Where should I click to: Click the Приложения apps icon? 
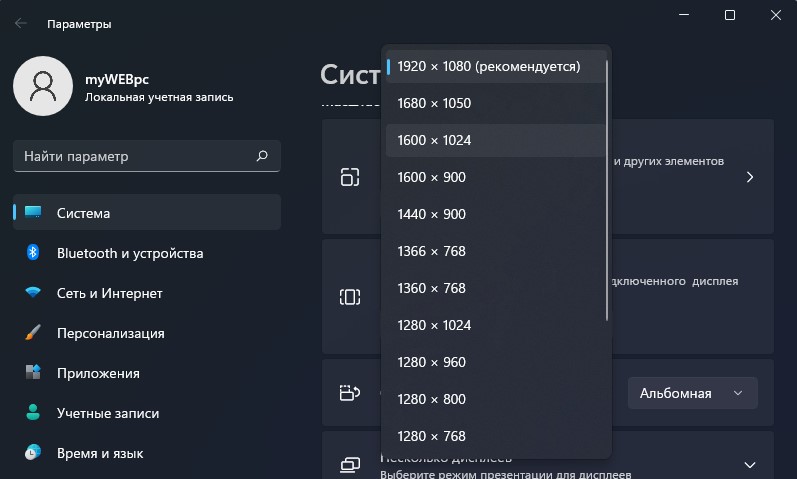tap(33, 372)
